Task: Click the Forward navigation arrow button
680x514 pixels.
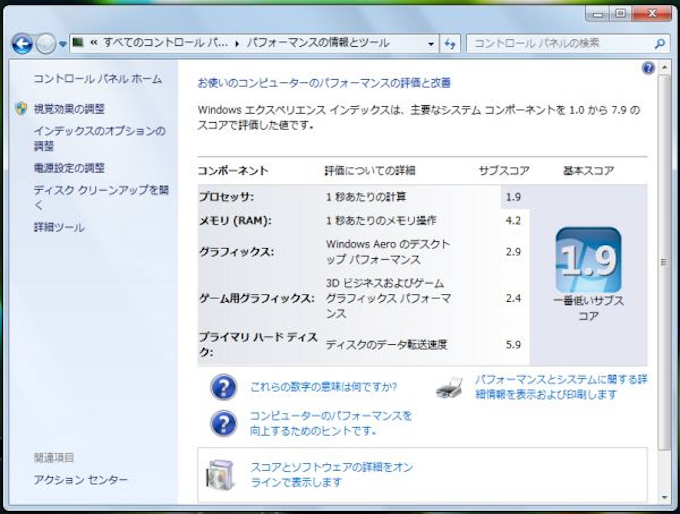Action: [x=46, y=44]
